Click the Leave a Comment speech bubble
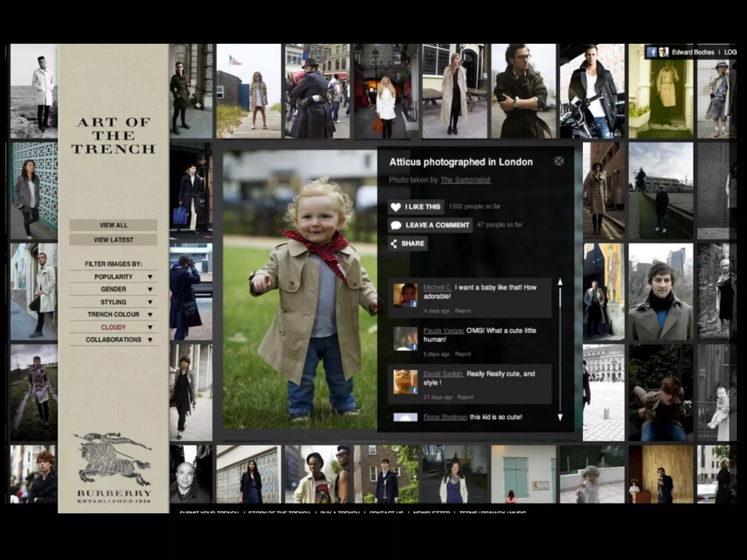Image resolution: width=747 pixels, height=560 pixels. coord(396,225)
